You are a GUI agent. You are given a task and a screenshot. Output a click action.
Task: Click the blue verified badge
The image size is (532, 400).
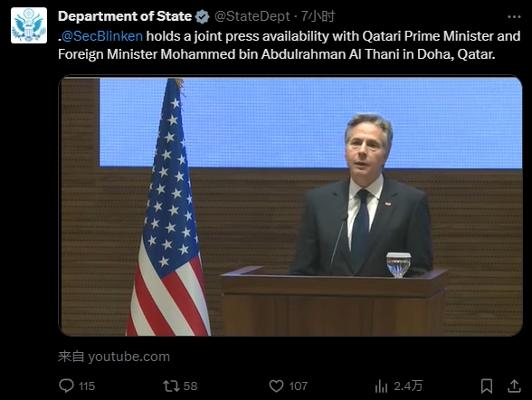[203, 16]
